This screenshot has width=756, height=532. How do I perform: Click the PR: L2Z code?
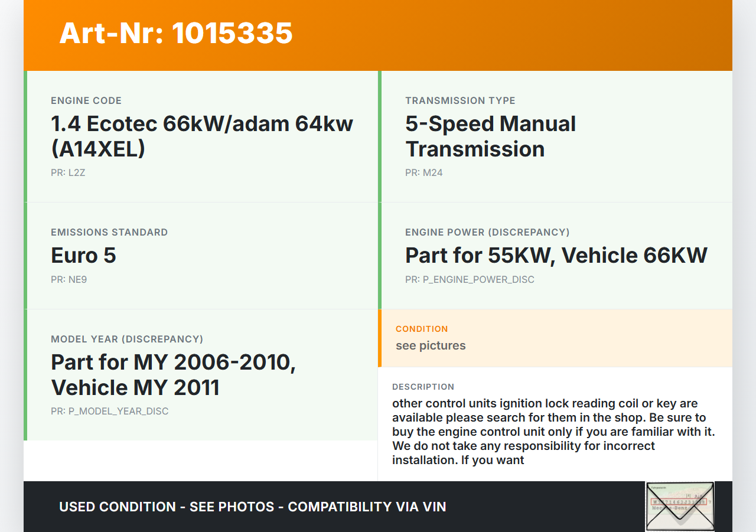(x=68, y=173)
